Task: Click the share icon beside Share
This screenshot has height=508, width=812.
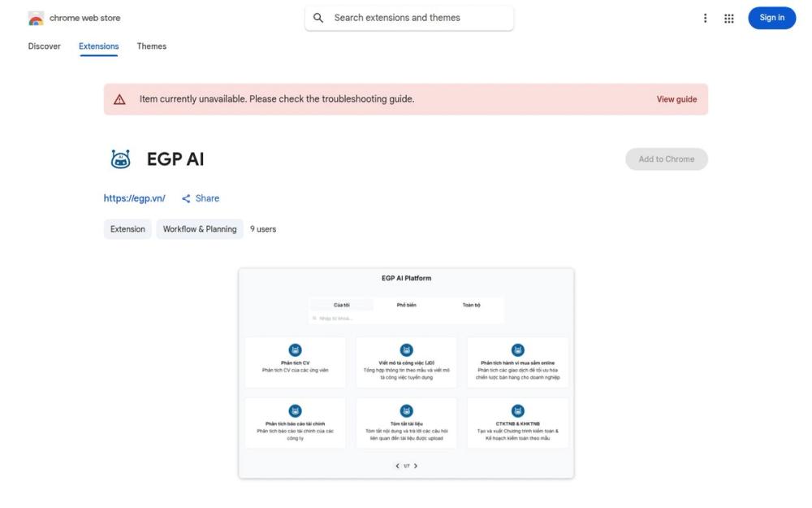Action: point(186,198)
